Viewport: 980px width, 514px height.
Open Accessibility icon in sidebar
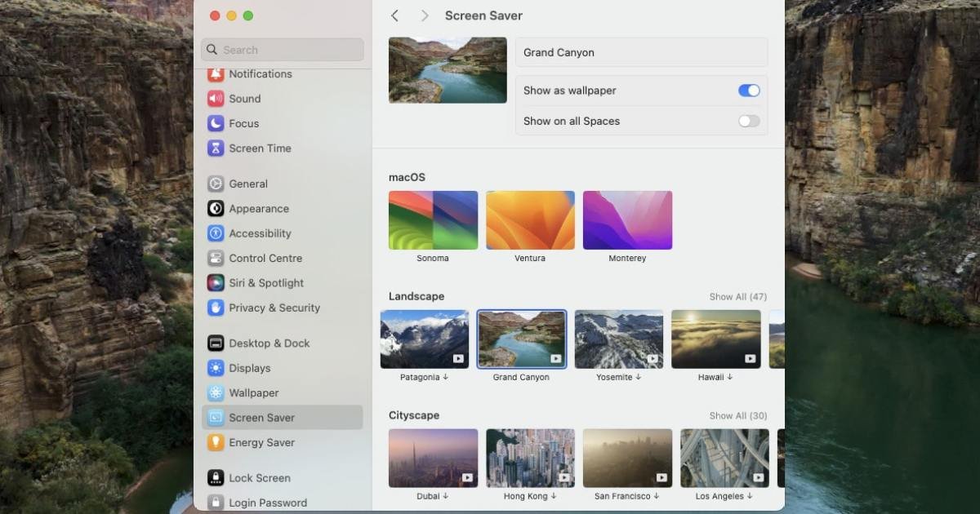coord(215,233)
